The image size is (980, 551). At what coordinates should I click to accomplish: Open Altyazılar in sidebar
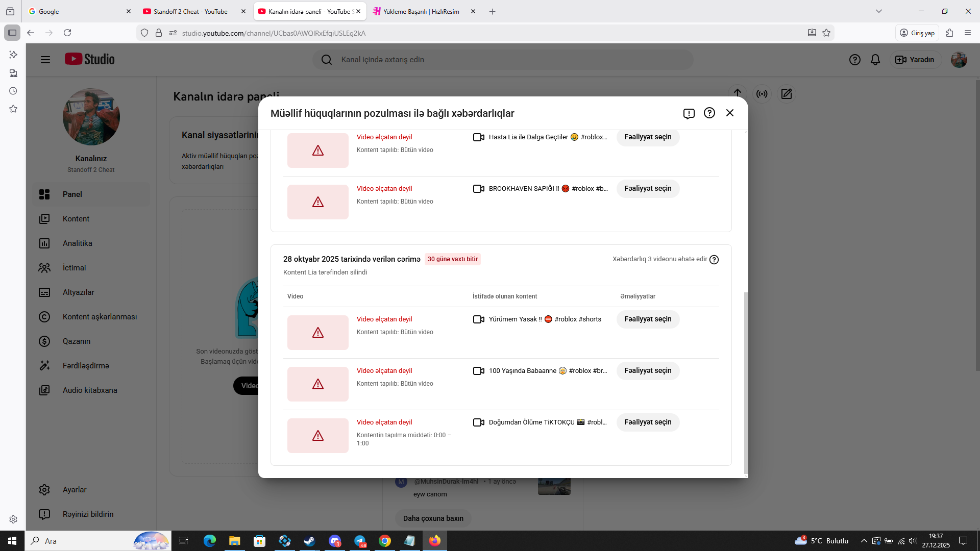pyautogui.click(x=91, y=292)
